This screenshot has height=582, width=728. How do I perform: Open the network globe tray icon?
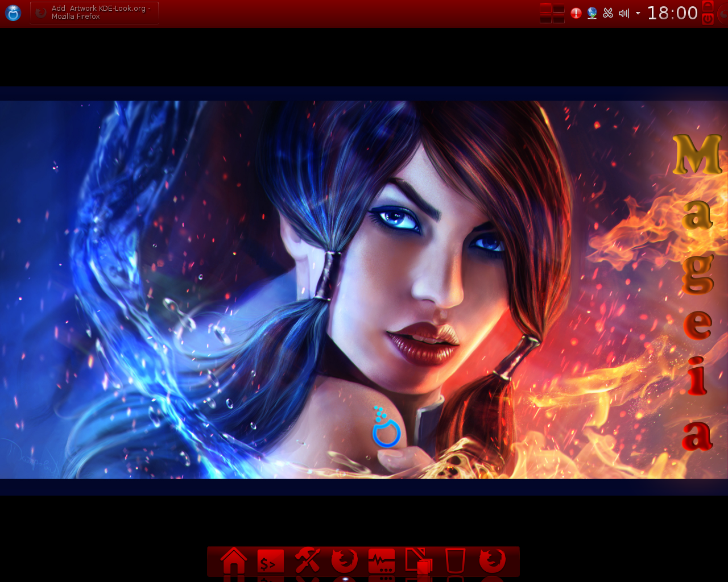click(x=592, y=13)
